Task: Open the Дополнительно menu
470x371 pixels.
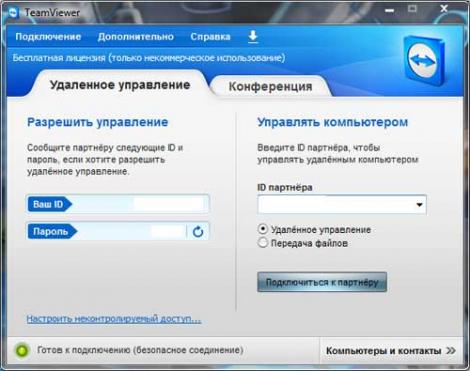Action: tap(135, 37)
